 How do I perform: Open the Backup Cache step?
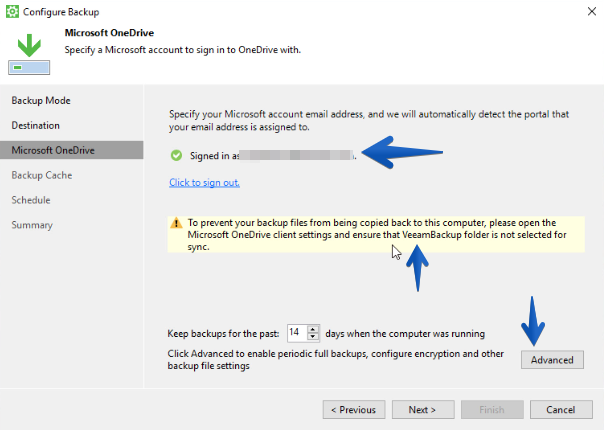[x=42, y=175]
